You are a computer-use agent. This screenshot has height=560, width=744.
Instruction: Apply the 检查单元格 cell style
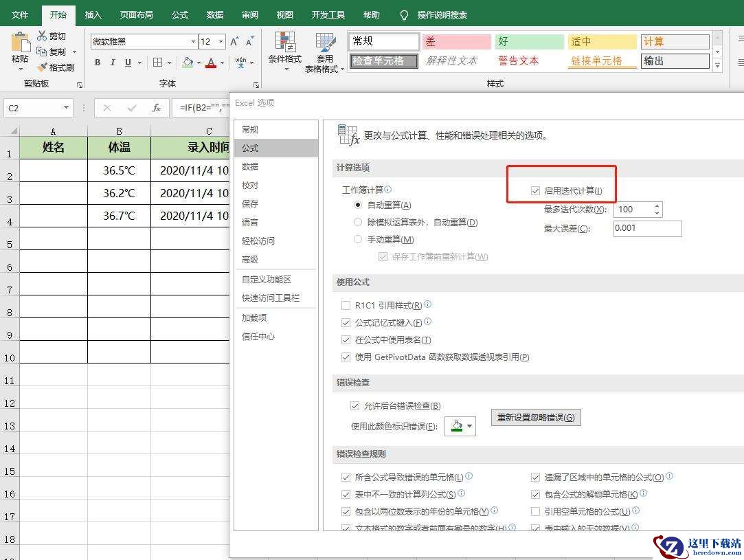tap(384, 60)
